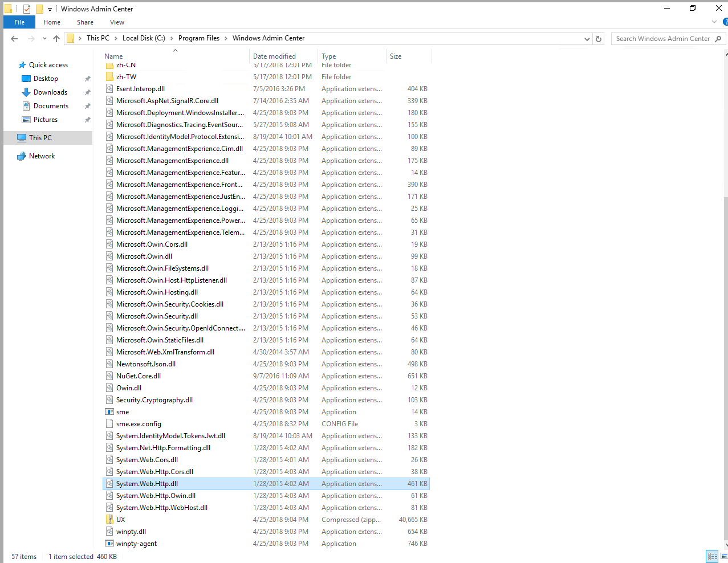
Task: Click the highlighted System.Web.Http.dll icon
Action: (x=109, y=484)
